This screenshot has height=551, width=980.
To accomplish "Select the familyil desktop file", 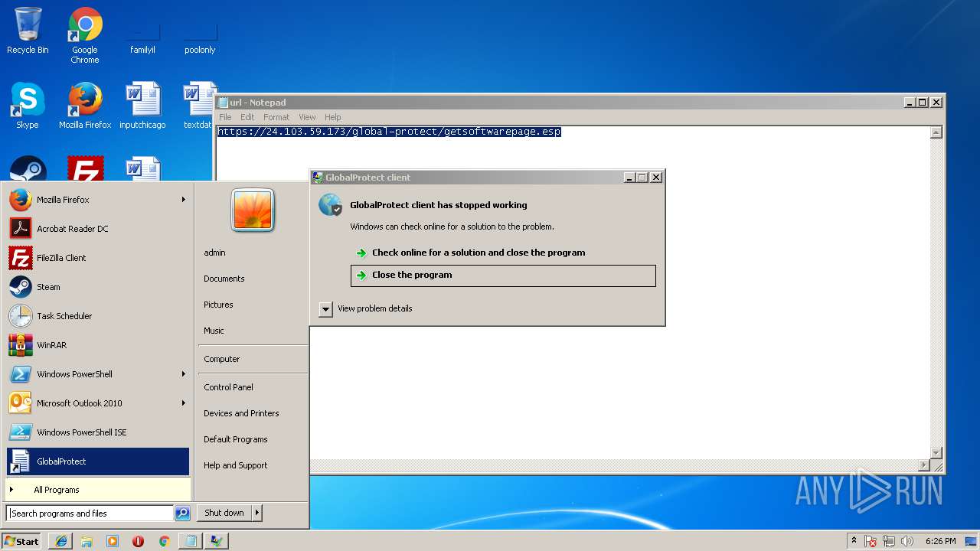I will tap(142, 35).
